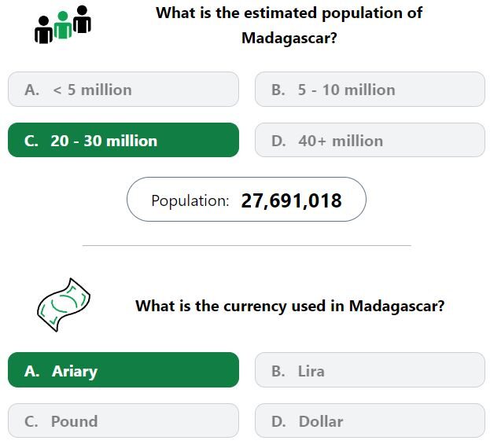The width and height of the screenshot is (490, 448).
Task: Click the Population 27,691,018 result box
Action: coord(246,200)
